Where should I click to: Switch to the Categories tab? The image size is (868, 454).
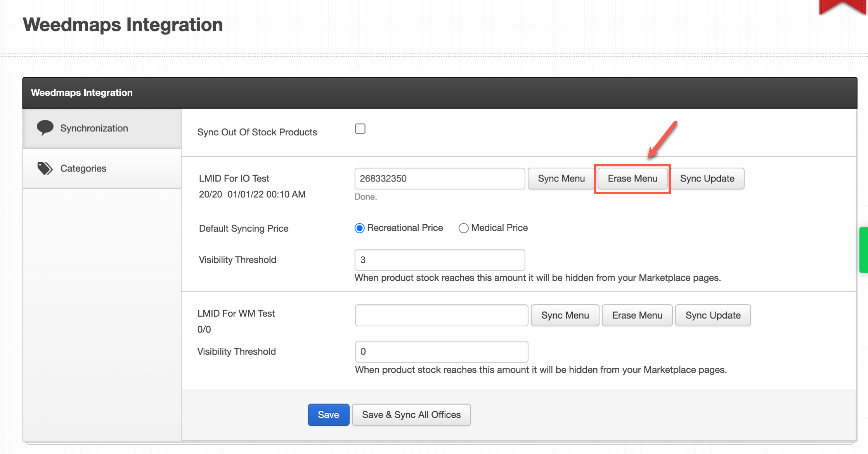pyautogui.click(x=83, y=168)
